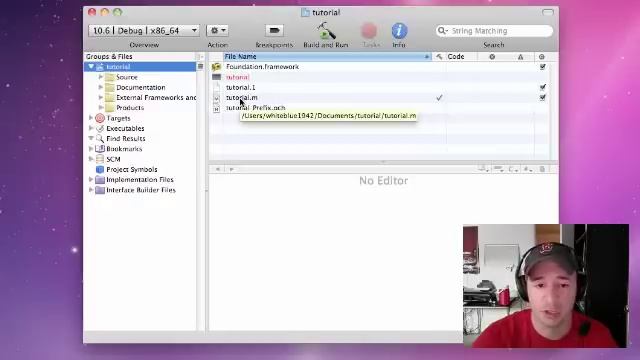Click the SCM cylinder icon
This screenshot has width=640, height=360.
[x=100, y=159]
